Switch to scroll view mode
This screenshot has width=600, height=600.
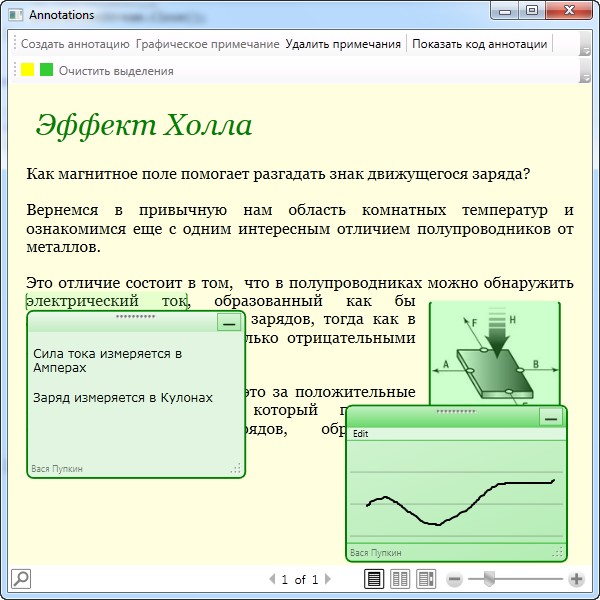(x=426, y=579)
